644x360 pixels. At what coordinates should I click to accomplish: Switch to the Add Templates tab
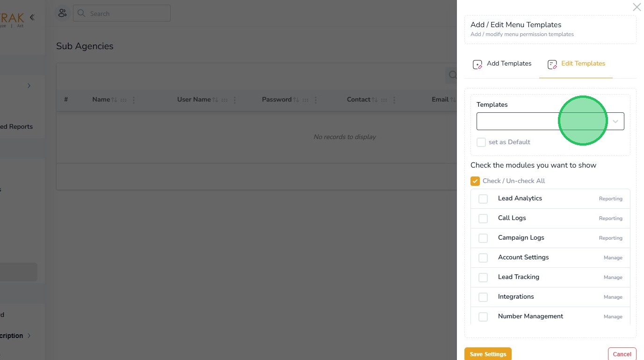click(509, 64)
